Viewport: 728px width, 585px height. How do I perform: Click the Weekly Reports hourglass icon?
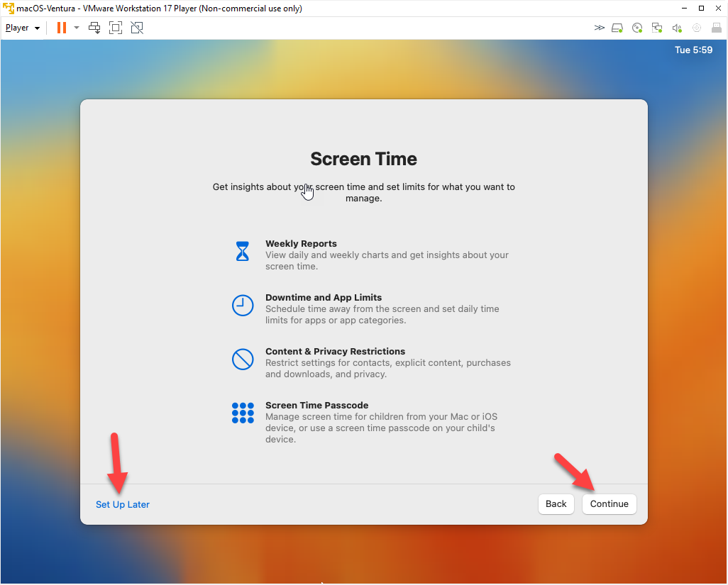243,251
